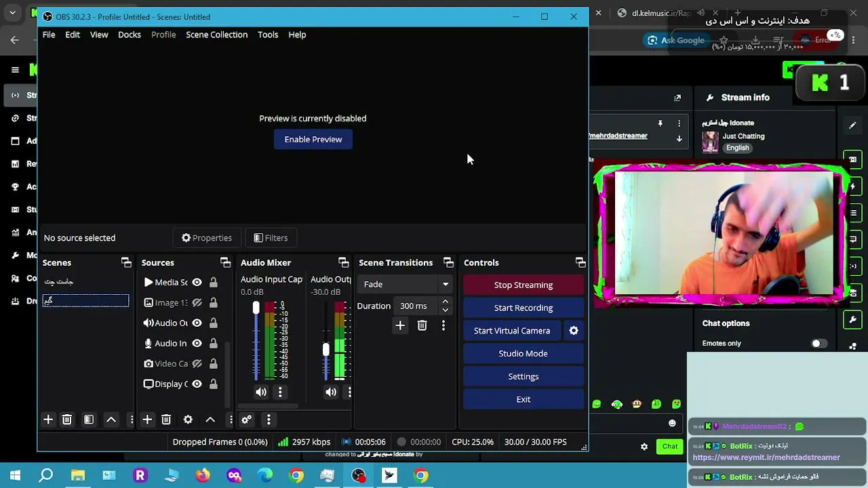
Task: Move scene up with the Scenes arrow
Action: [111, 420]
